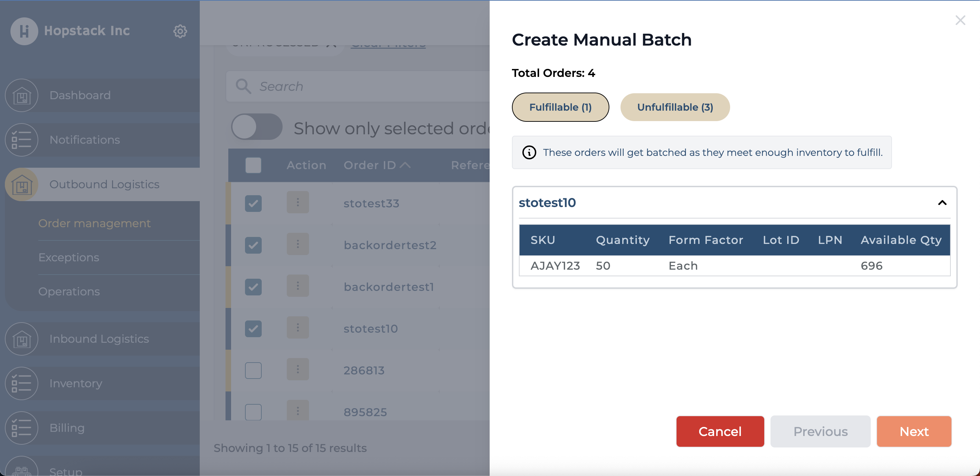980x476 pixels.
Task: Toggle Show only selected orders switch
Action: coord(256,127)
